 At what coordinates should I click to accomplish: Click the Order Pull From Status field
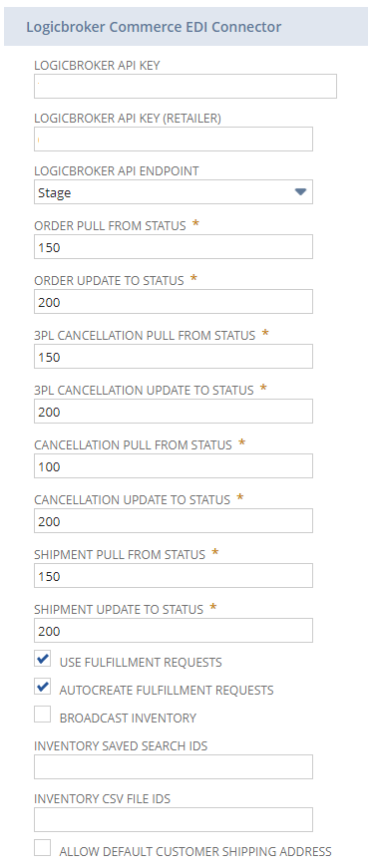tap(174, 247)
